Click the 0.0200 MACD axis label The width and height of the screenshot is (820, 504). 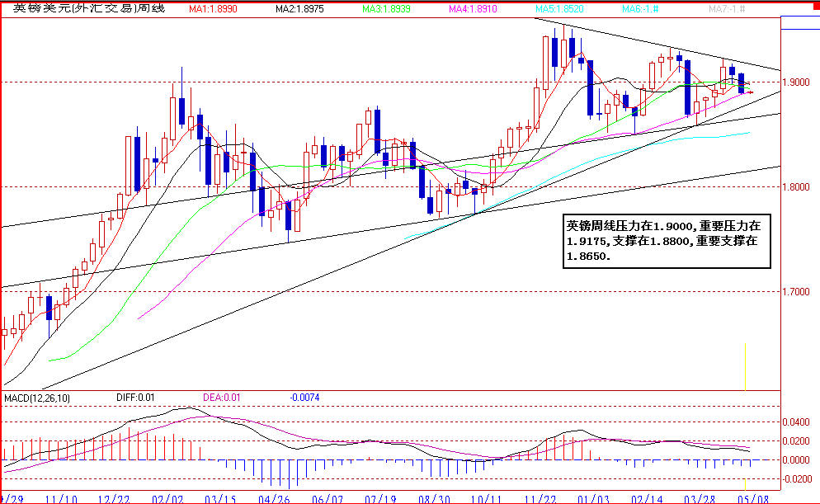pyautogui.click(x=796, y=441)
